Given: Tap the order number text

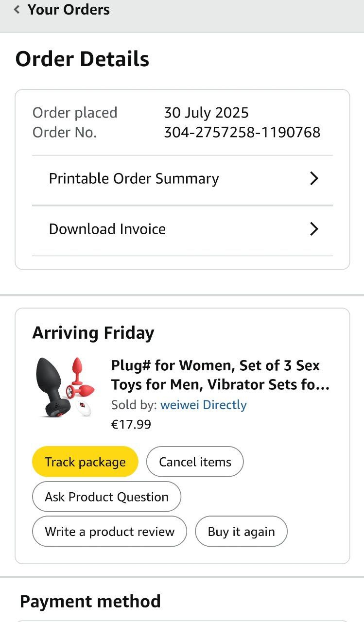Looking at the screenshot, I should click(x=242, y=132).
